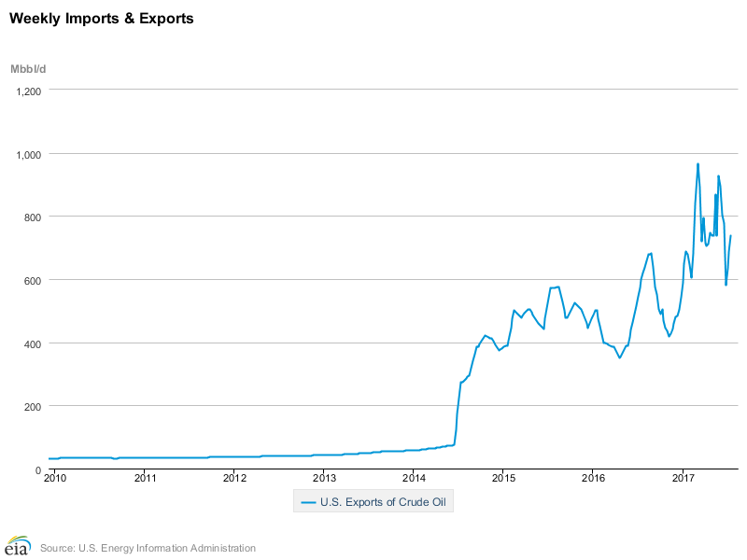Select the 400 label on the y-axis
The width and height of the screenshot is (747, 560).
pos(34,344)
